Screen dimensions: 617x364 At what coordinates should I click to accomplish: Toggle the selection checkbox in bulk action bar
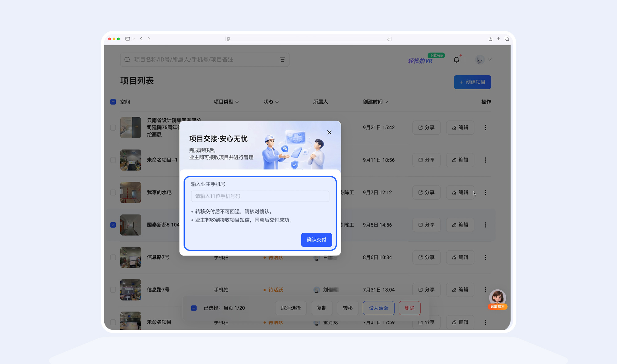click(194, 308)
